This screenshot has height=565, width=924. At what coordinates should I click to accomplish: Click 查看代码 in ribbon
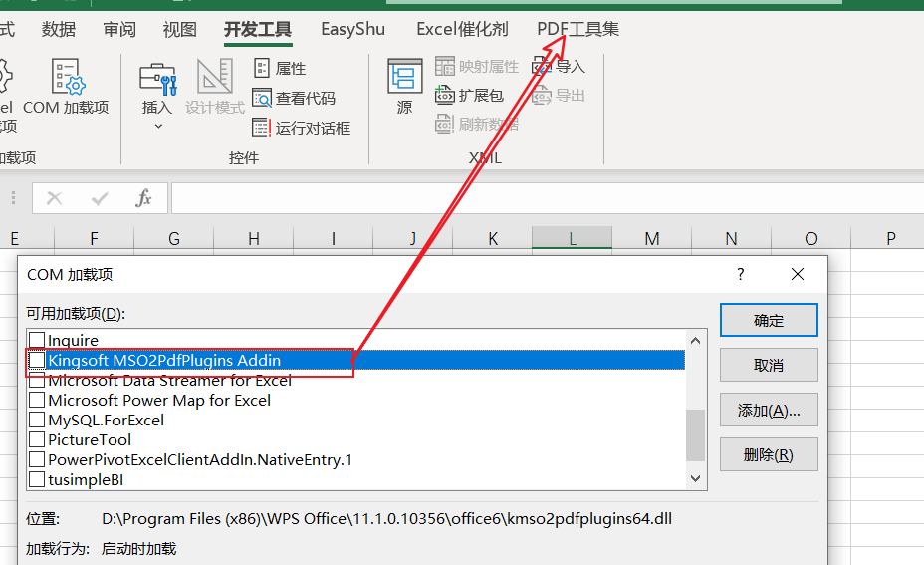294,98
